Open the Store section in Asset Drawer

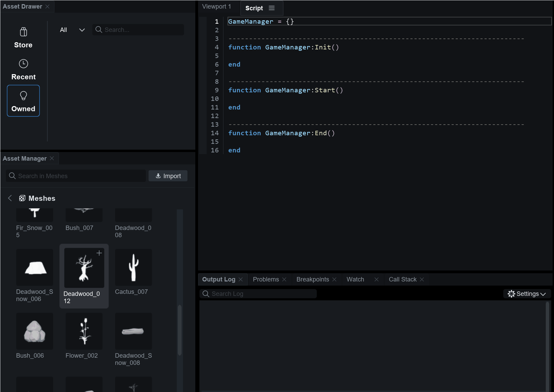click(23, 38)
